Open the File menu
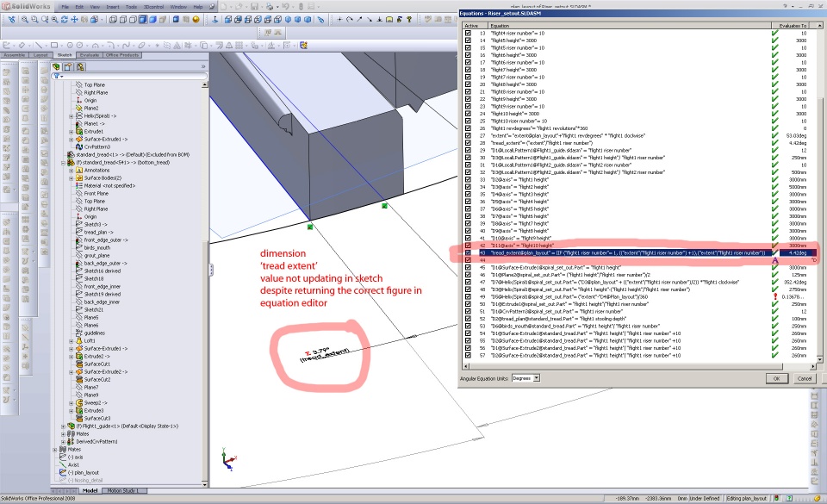The image size is (827, 504). (x=65, y=7)
